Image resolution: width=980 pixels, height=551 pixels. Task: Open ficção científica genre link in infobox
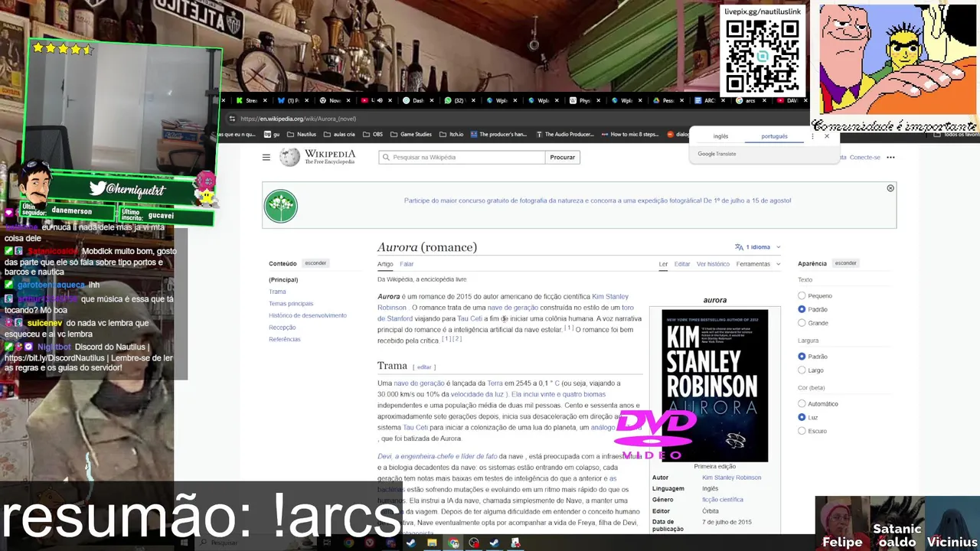pyautogui.click(x=723, y=500)
